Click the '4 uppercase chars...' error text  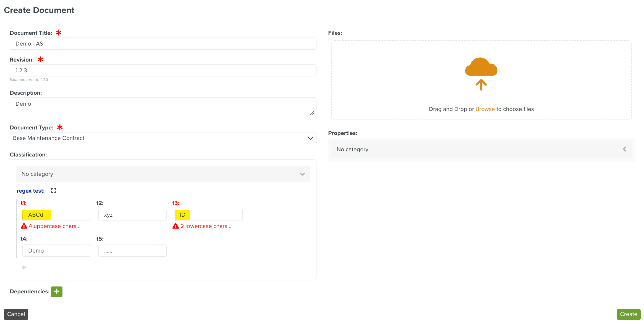coord(55,226)
